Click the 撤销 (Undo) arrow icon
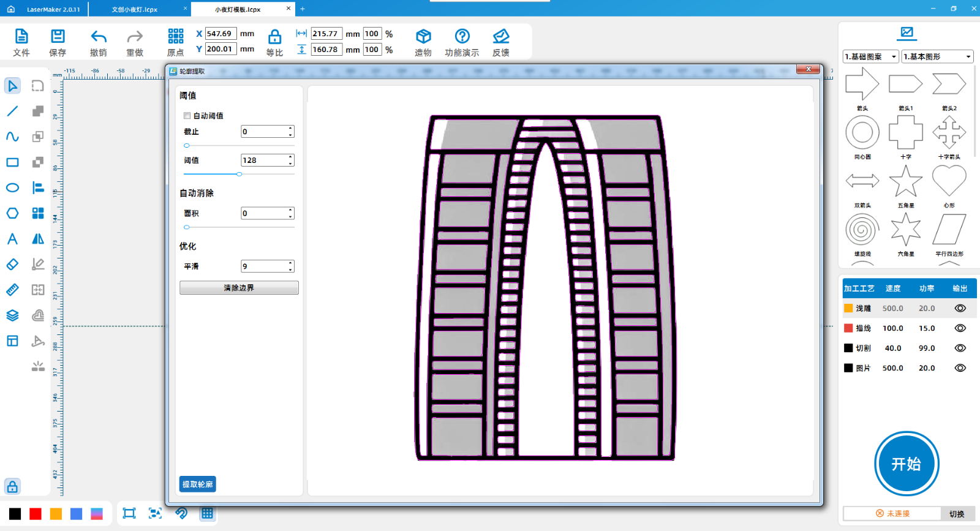Screen dimensions: 980x531 click(x=99, y=37)
